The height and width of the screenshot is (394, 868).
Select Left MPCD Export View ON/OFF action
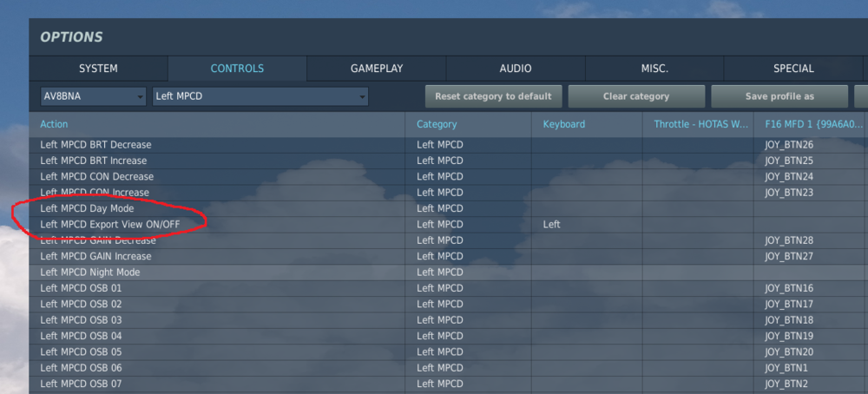[x=217, y=225]
